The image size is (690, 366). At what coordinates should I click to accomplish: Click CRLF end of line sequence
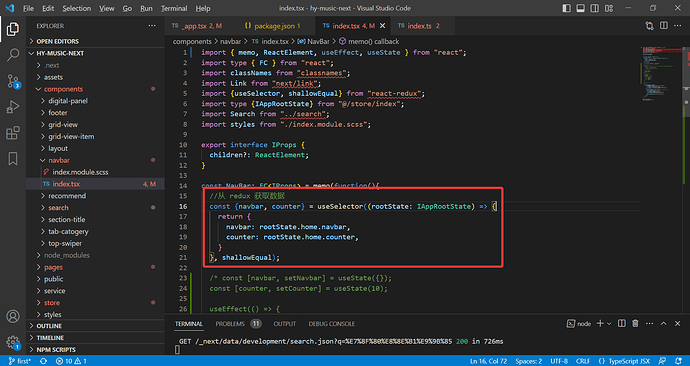coord(583,361)
